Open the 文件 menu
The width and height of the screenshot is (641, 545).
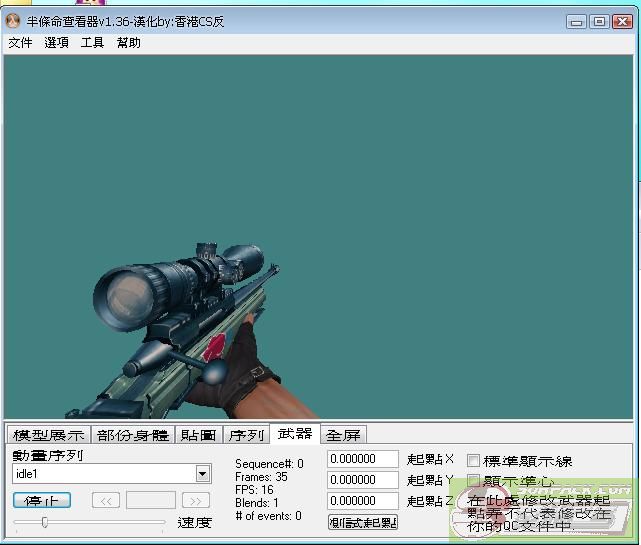(20, 43)
